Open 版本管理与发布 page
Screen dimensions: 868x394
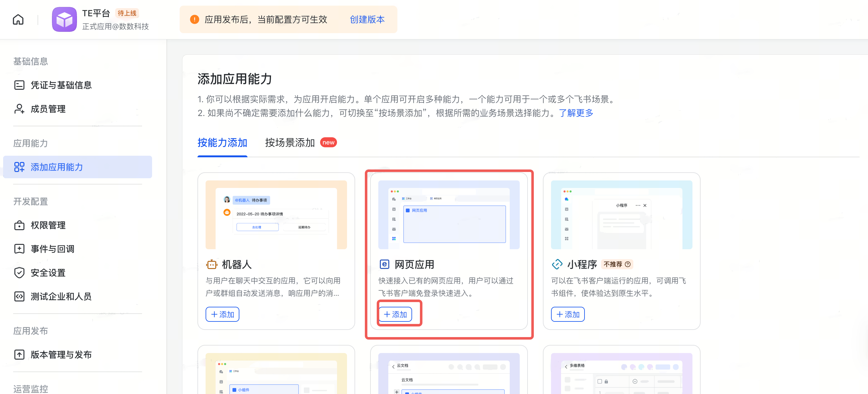(x=78, y=355)
